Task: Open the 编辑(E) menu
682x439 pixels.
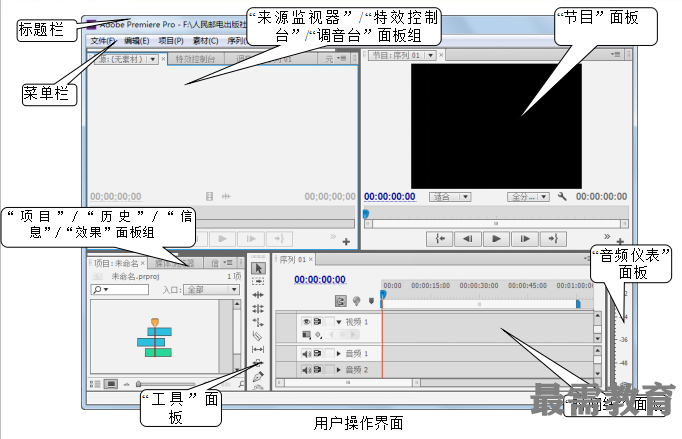Action: tap(136, 41)
